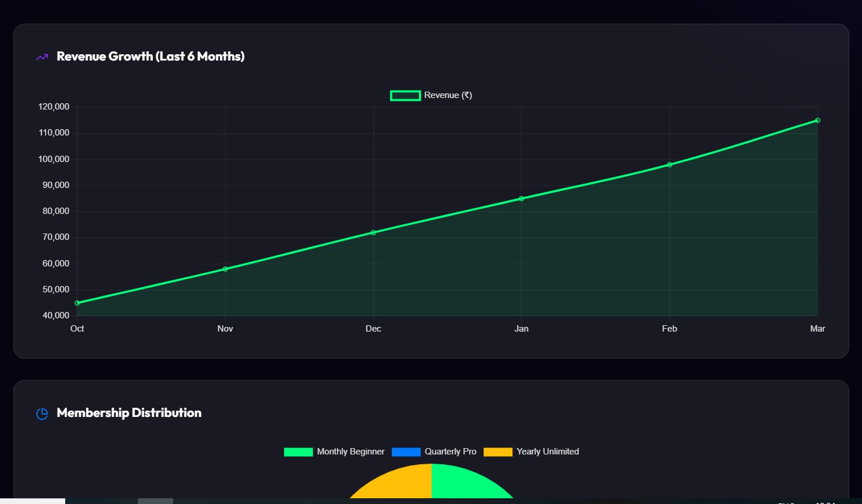The image size is (862, 504).
Task: Click the Membership Distribution heading
Action: (x=129, y=413)
